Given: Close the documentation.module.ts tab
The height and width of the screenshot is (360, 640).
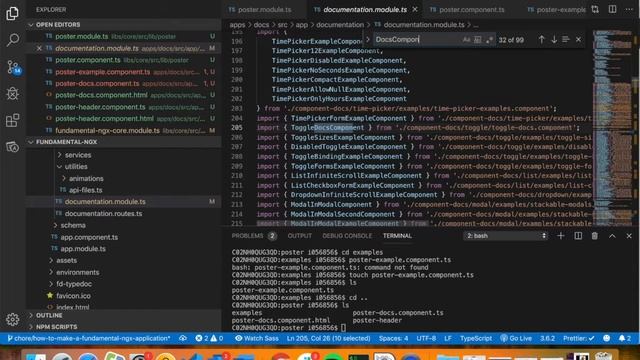Looking at the screenshot, I should (415, 9).
